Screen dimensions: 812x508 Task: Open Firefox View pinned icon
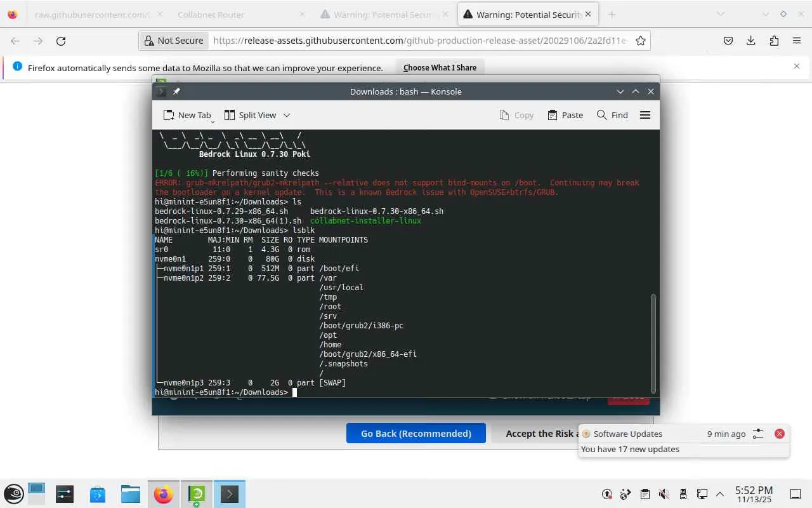click(12, 14)
